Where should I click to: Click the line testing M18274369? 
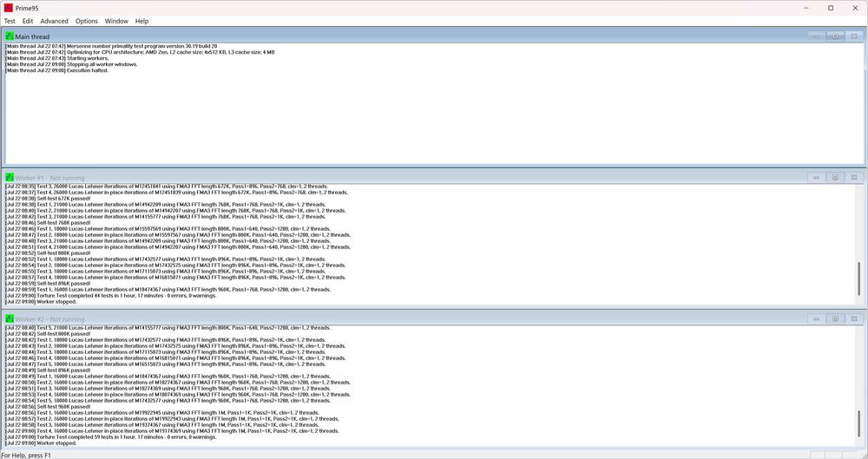[168, 388]
